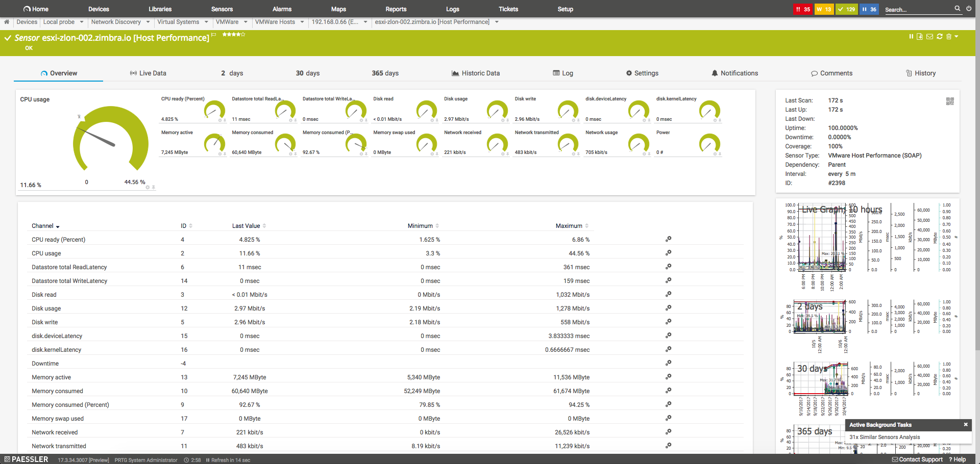Open the Help link in footer
Screen dimensions: 980x464
pyautogui.click(x=958, y=459)
